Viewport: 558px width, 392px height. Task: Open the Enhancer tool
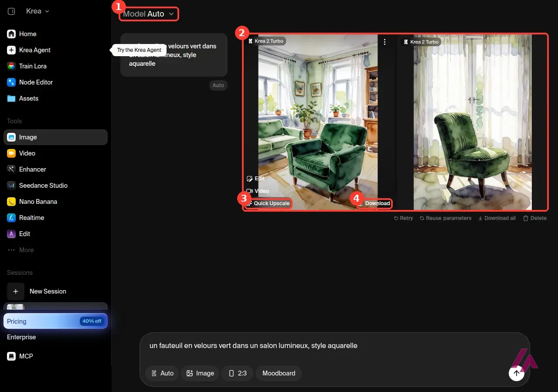click(x=55, y=169)
